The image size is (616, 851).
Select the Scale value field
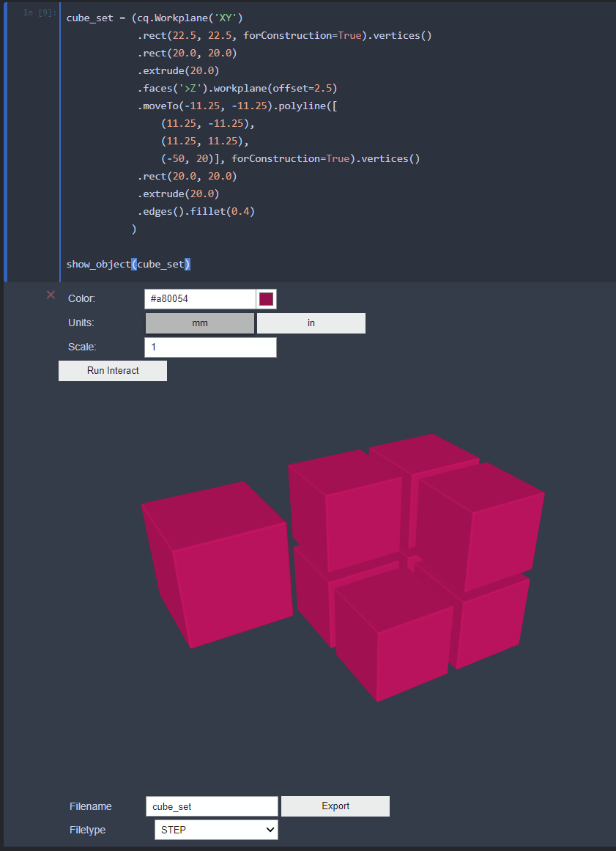tap(210, 347)
